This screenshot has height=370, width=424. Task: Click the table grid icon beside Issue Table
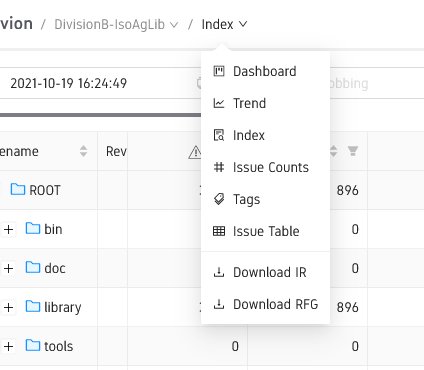click(219, 231)
